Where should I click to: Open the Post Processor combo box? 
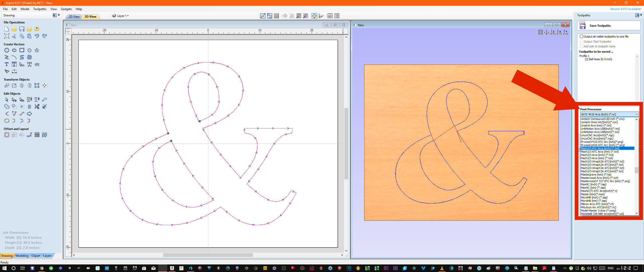tap(609, 114)
